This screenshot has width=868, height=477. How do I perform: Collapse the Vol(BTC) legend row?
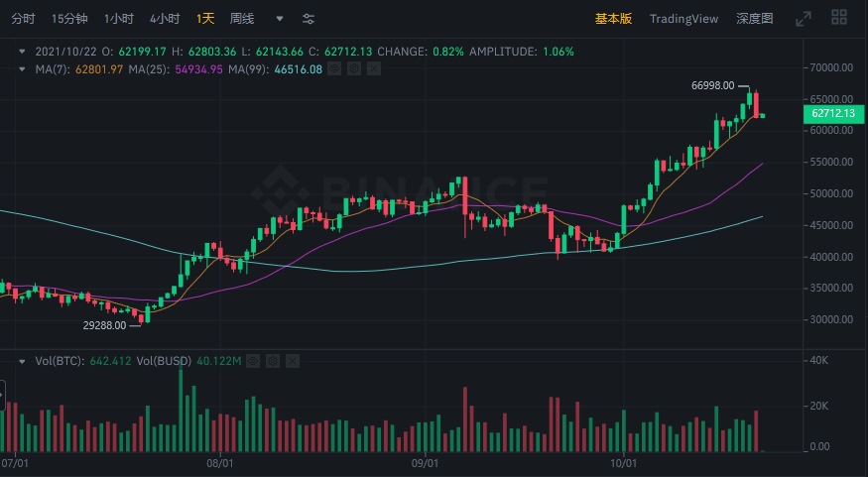click(23, 361)
